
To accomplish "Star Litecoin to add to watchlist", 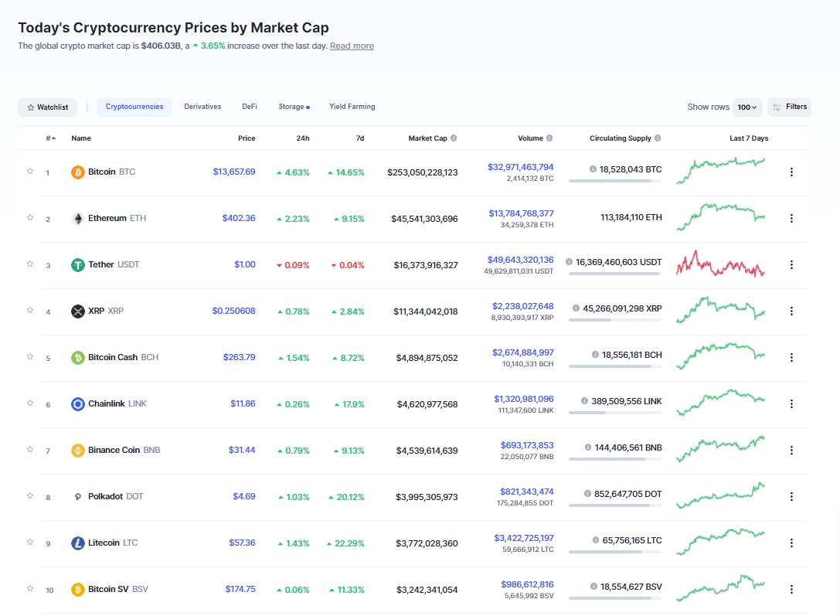I will pos(30,542).
